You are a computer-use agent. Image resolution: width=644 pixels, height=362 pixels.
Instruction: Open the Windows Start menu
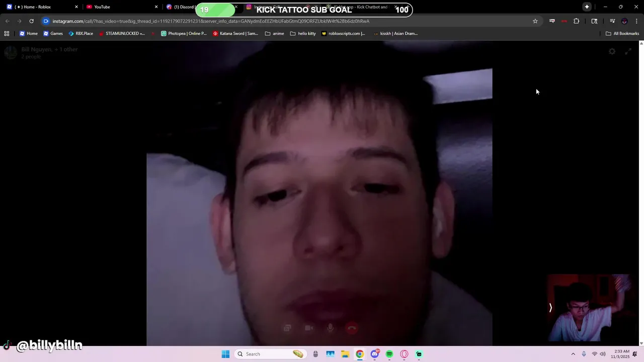pyautogui.click(x=225, y=354)
